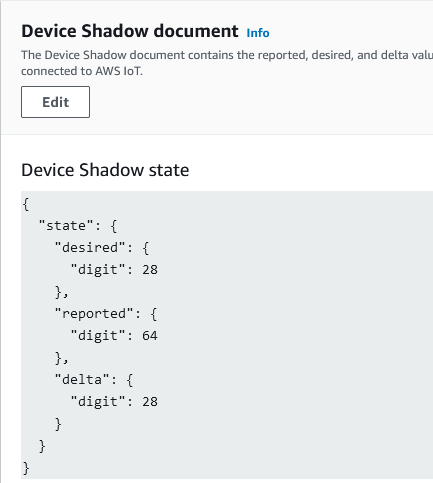Click the reported digit value 64
Viewport: 433px width, 483px height.
[150, 336]
